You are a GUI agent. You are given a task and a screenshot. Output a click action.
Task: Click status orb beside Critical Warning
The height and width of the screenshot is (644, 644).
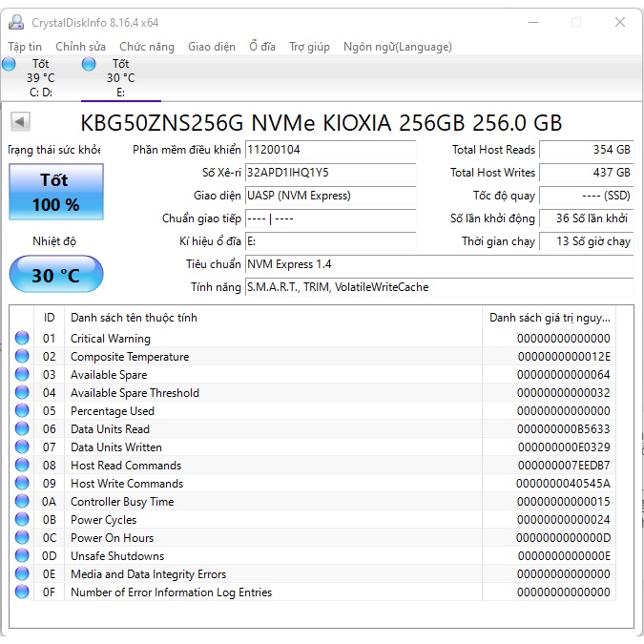click(x=22, y=339)
